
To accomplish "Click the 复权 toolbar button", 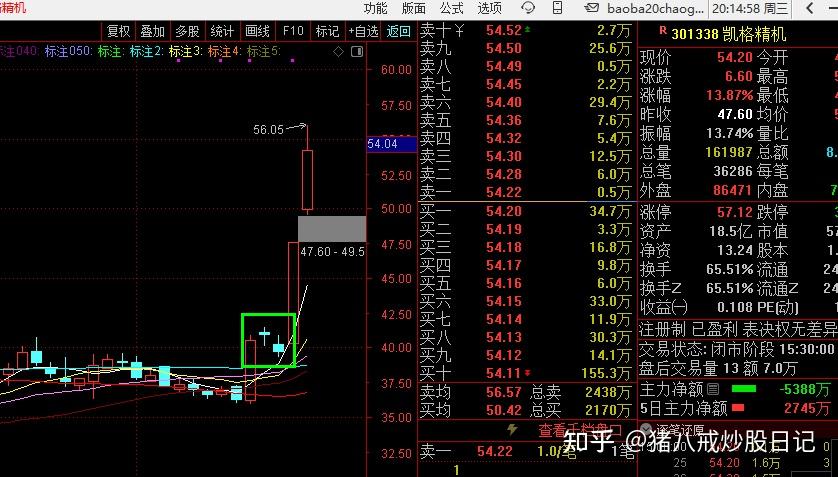I will click(x=118, y=32).
